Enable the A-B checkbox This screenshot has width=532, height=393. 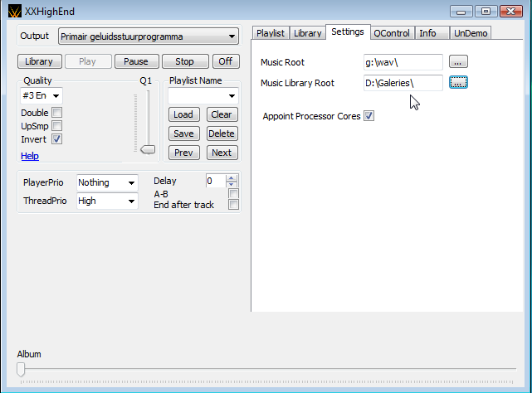(233, 194)
